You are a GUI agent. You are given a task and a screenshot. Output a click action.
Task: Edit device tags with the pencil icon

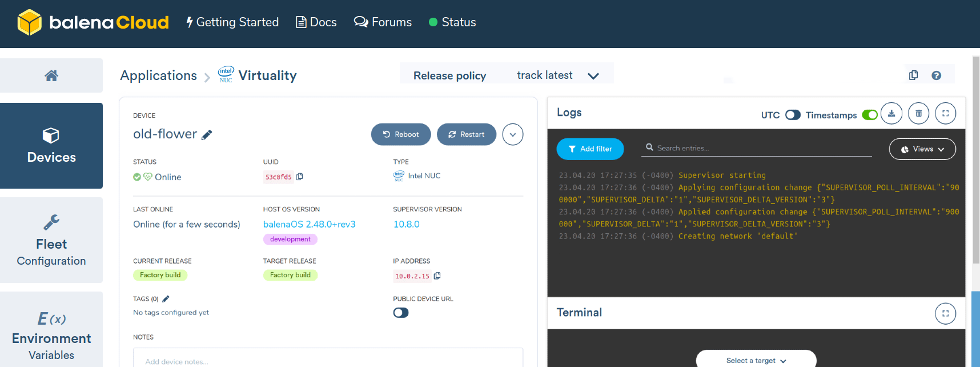click(x=166, y=299)
